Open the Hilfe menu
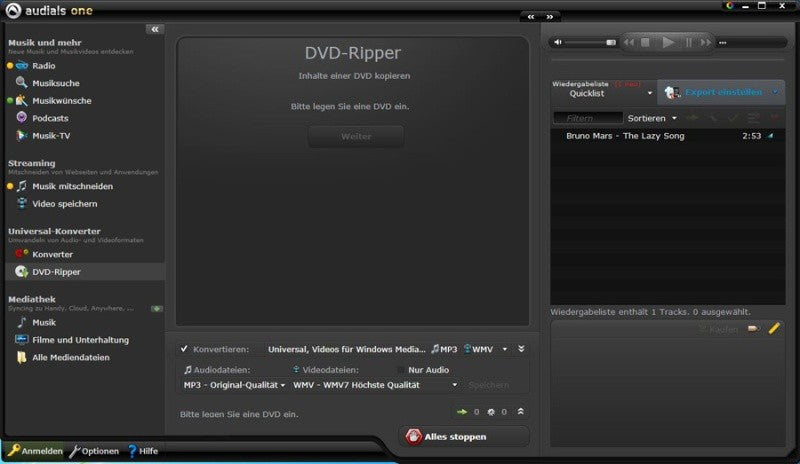800x464 pixels. pos(143,451)
